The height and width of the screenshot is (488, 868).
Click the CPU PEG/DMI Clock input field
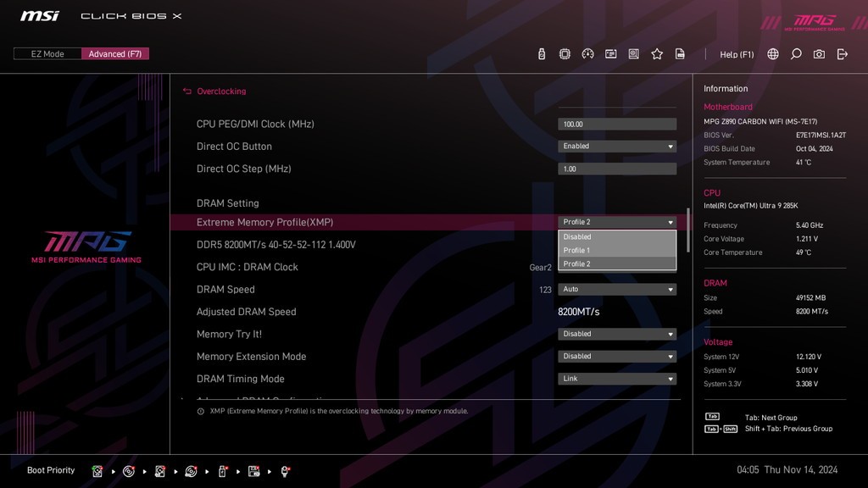616,125
